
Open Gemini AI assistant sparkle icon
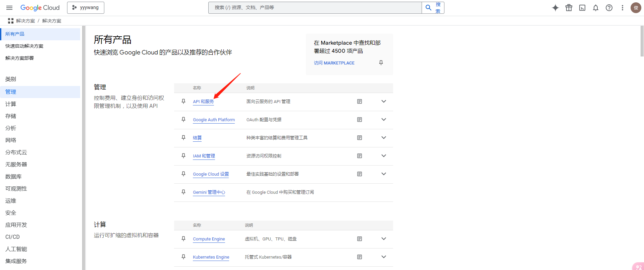(555, 8)
